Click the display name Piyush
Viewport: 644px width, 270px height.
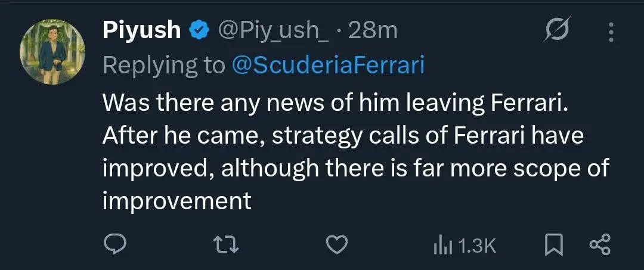point(142,31)
